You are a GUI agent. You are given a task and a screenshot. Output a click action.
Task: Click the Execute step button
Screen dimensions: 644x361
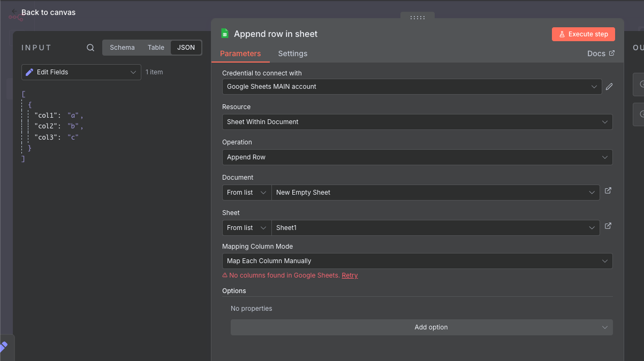pyautogui.click(x=583, y=34)
